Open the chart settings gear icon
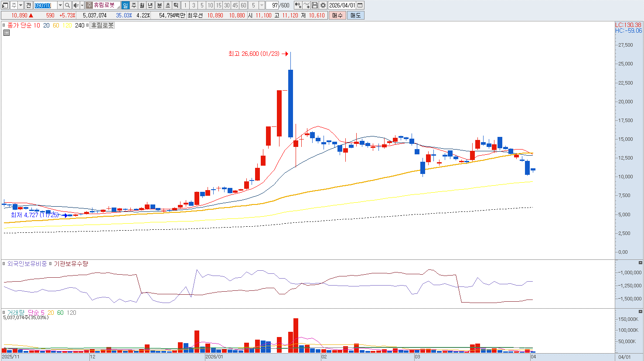 pos(323,5)
